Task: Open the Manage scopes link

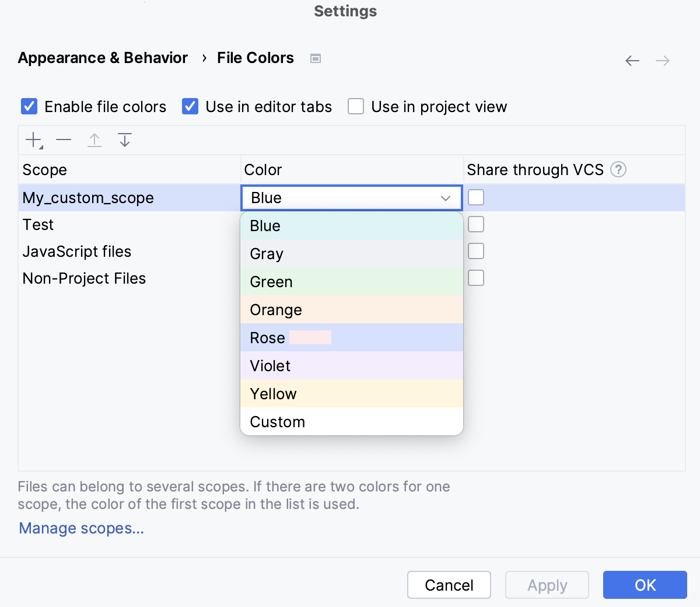Action: click(81, 528)
